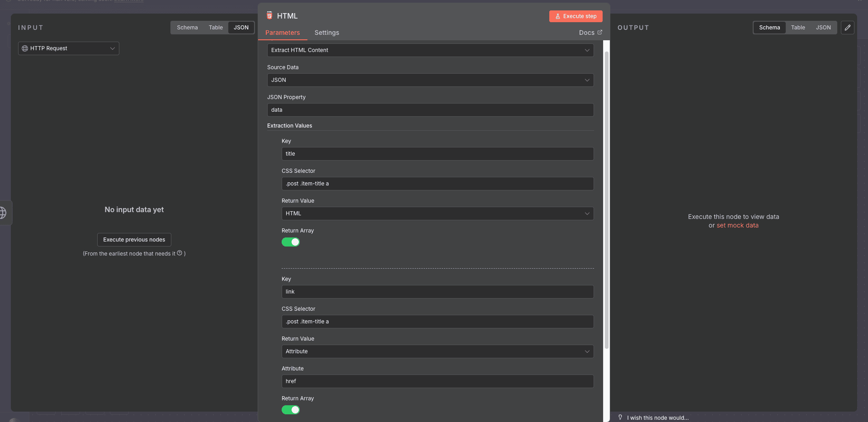Click I wish this node would link

pos(658,418)
